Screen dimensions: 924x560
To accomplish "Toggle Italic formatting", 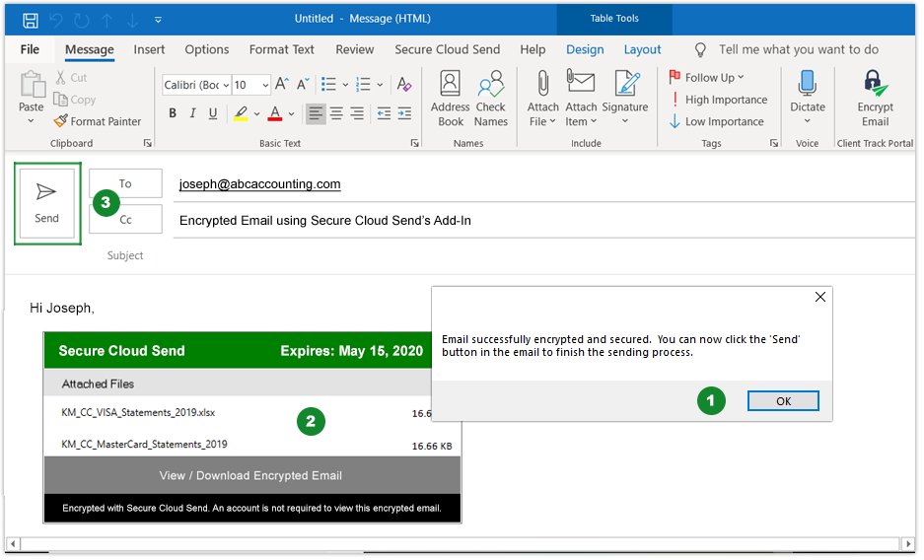I will click(192, 113).
